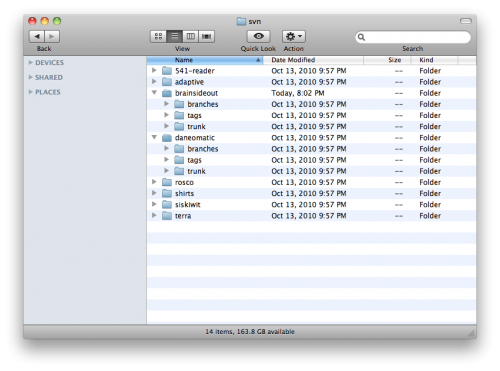Image resolution: width=500 pixels, height=371 pixels.
Task: Select the brainsideout folder icon
Action: pyautogui.click(x=167, y=93)
